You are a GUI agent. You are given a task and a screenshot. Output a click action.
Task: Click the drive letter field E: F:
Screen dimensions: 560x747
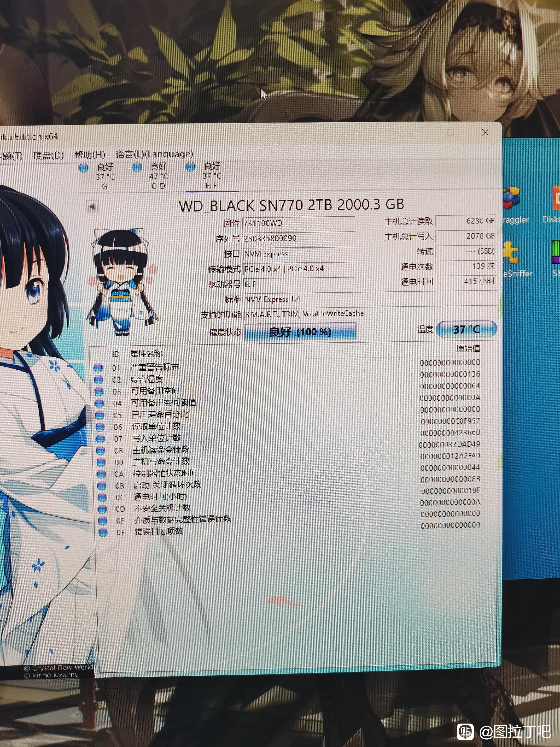tap(299, 284)
